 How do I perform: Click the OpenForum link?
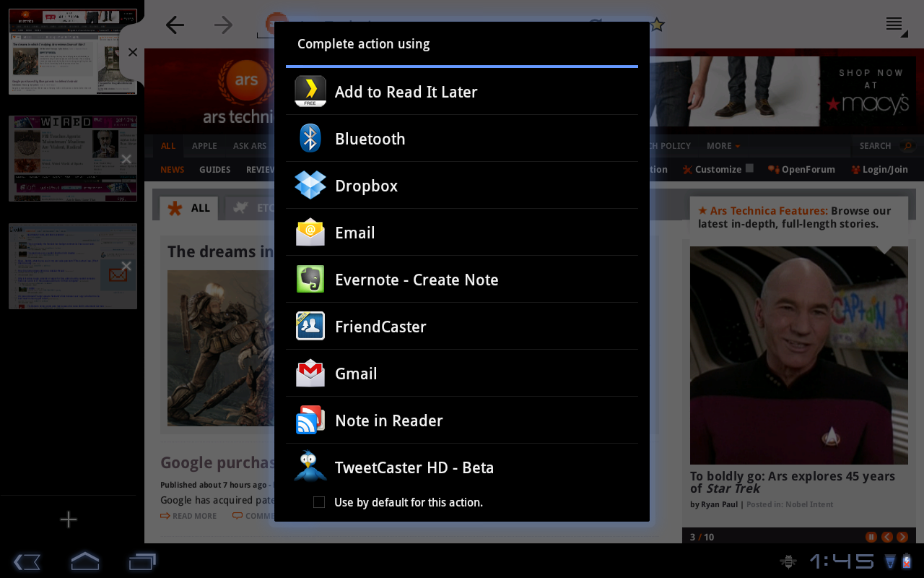click(802, 170)
